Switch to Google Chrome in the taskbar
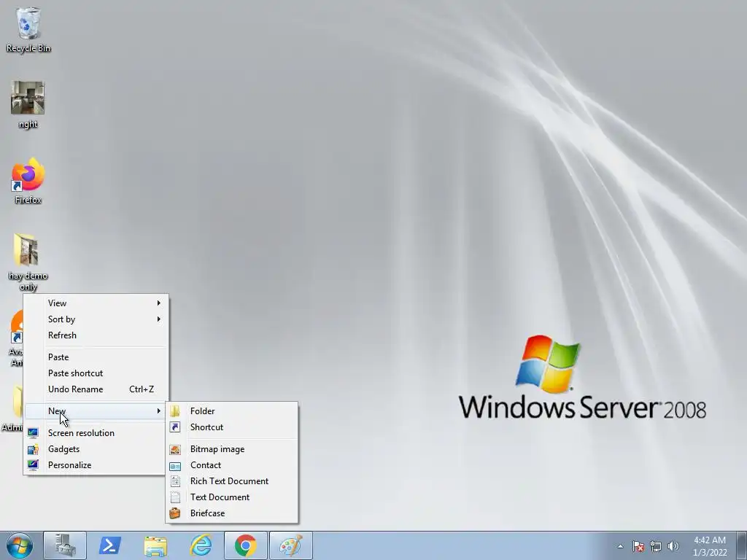 coord(245,545)
